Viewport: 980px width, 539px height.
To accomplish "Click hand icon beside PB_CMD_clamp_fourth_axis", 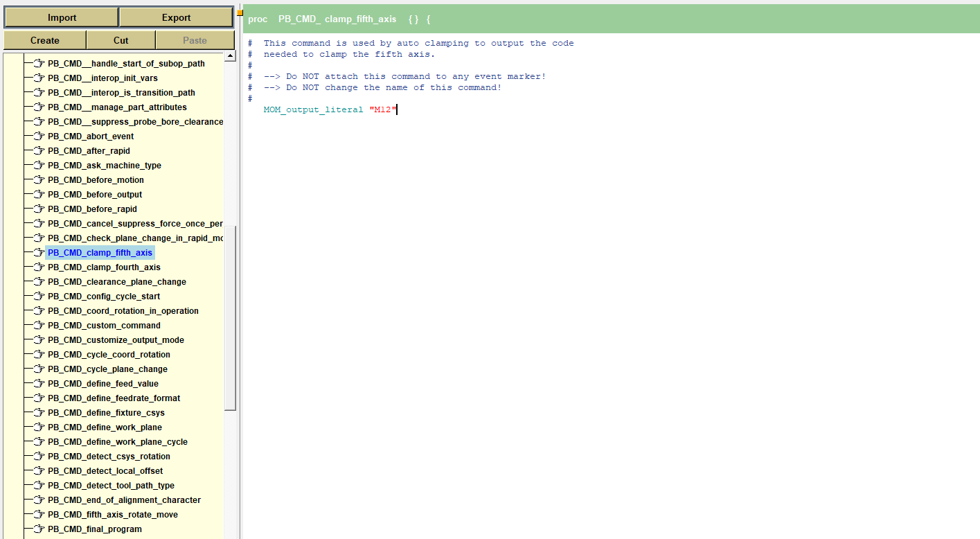I will tap(39, 267).
